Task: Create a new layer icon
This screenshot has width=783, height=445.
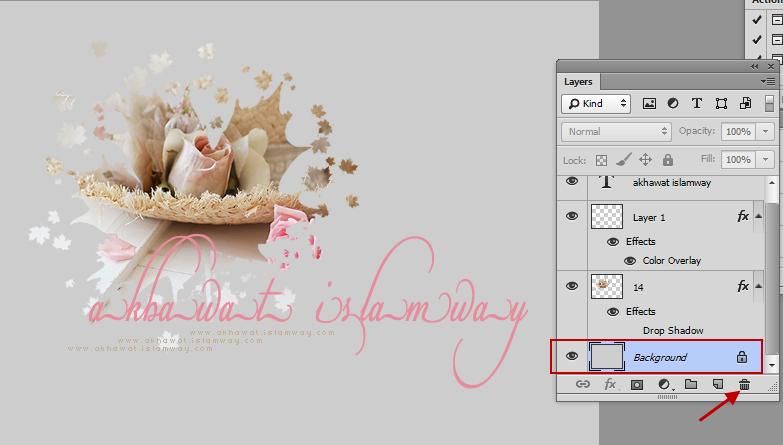Action: [718, 384]
